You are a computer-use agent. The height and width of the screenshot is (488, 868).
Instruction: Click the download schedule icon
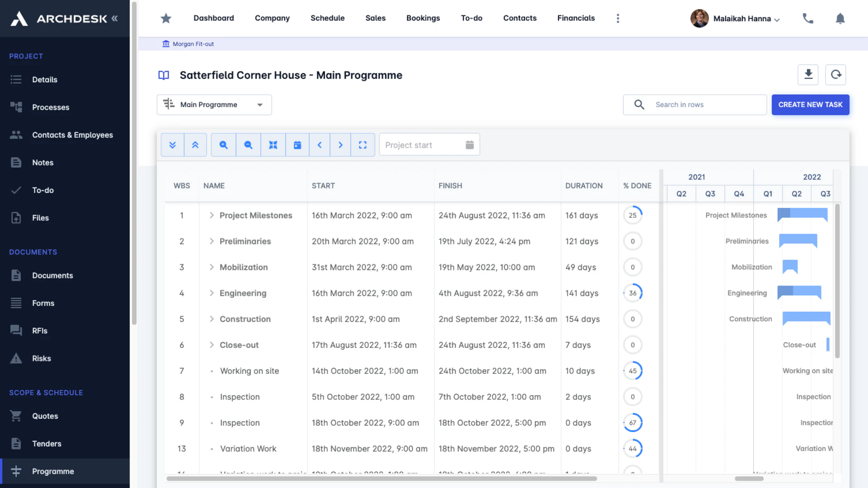tap(808, 75)
